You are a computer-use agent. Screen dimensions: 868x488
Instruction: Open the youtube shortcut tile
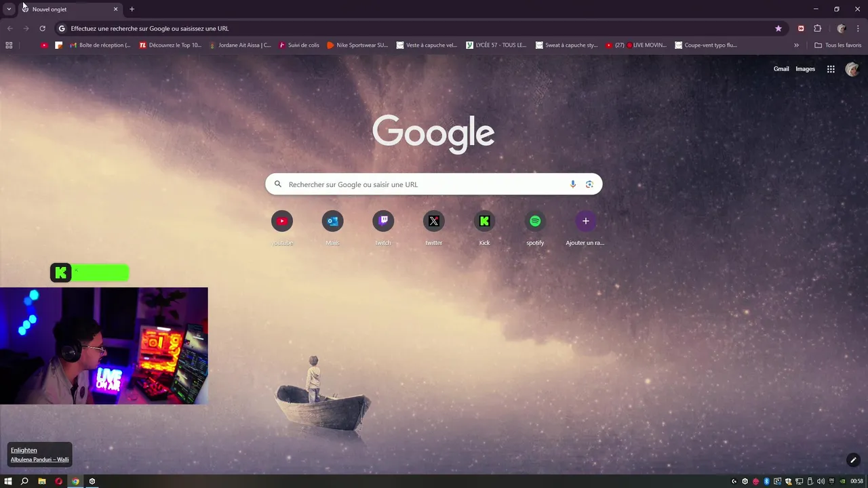pyautogui.click(x=282, y=228)
